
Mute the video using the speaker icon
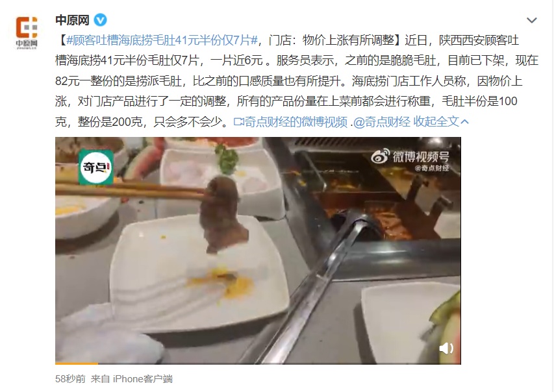click(x=446, y=349)
